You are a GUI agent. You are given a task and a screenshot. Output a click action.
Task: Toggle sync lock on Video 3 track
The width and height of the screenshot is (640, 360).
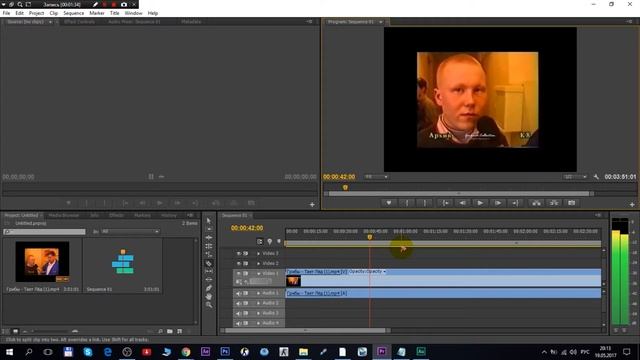pos(246,253)
